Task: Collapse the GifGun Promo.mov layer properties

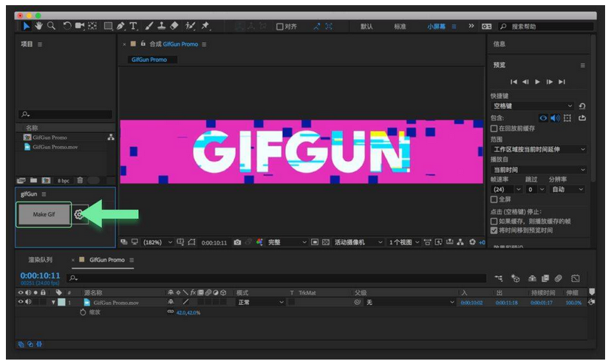Action: (x=53, y=302)
